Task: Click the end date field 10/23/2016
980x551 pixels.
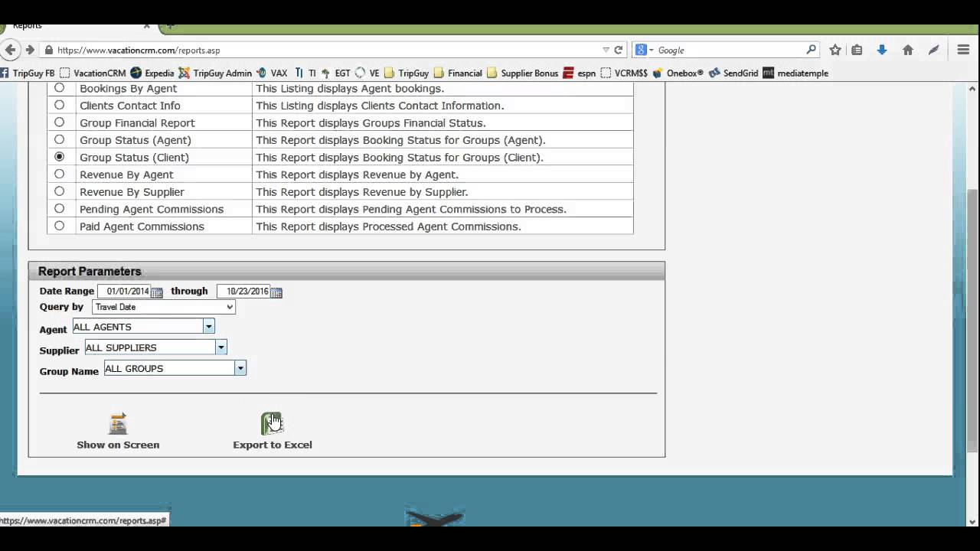Action: [243, 292]
